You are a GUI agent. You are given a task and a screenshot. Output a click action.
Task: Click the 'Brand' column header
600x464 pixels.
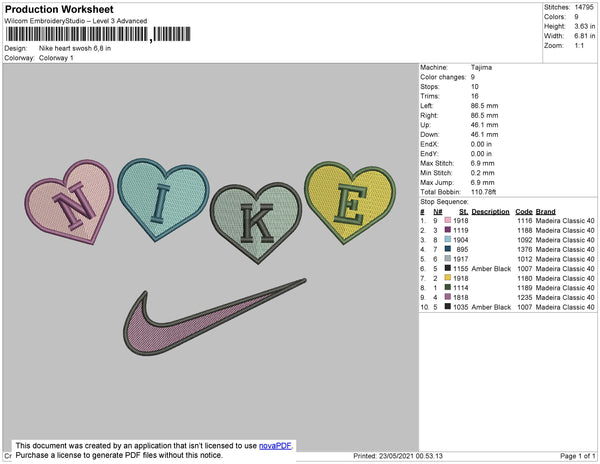coord(546,212)
